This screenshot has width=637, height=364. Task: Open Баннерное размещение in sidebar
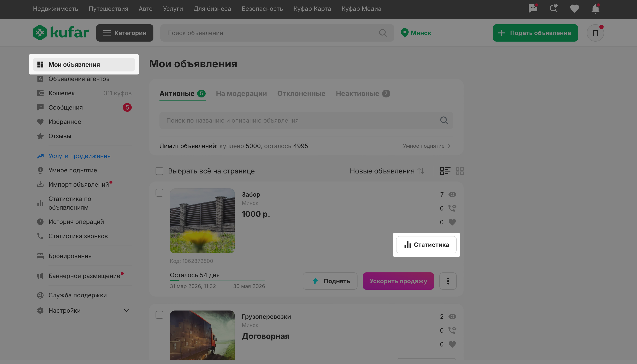point(84,276)
